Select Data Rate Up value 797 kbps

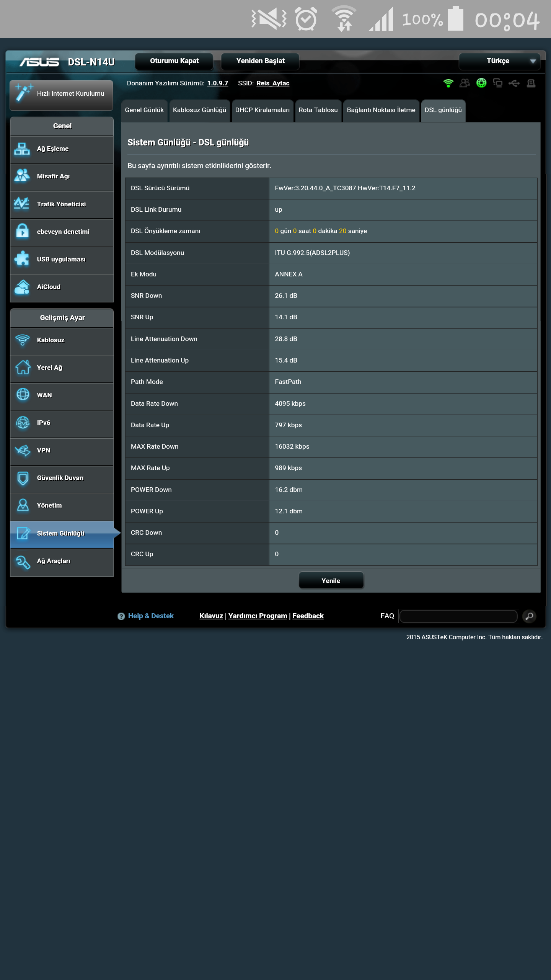tap(288, 425)
